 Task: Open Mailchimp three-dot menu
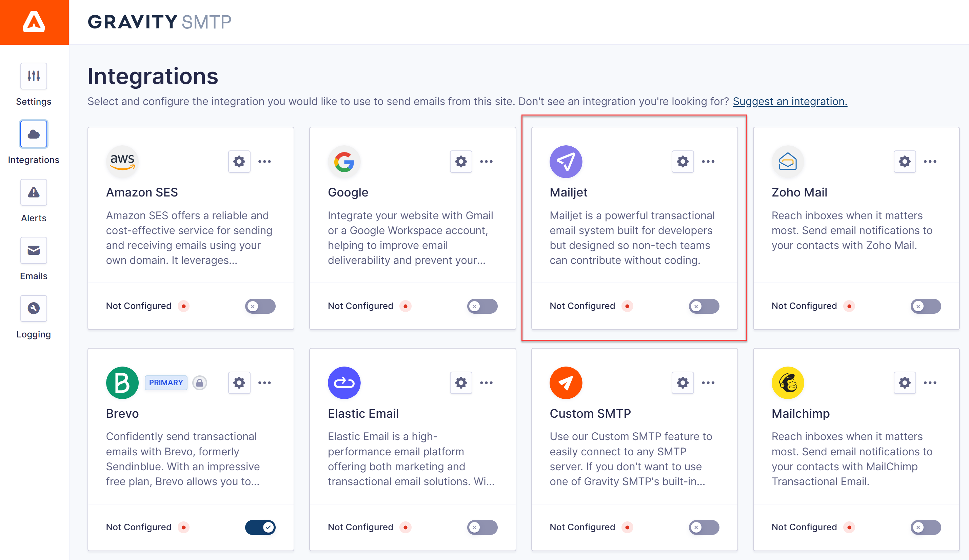(x=930, y=382)
